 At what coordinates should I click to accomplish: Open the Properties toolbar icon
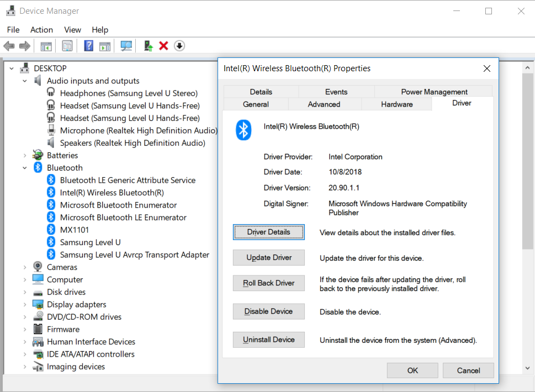coord(67,46)
